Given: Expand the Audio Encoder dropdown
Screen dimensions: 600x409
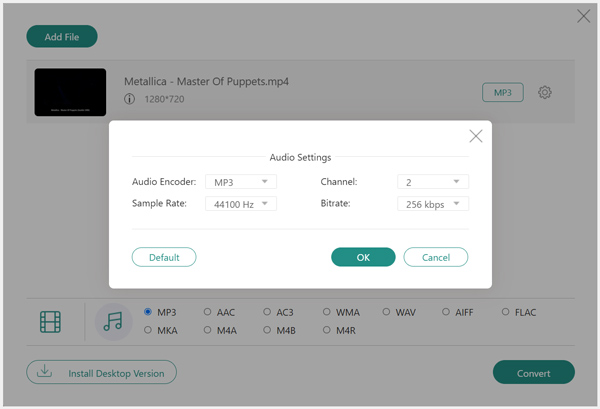Looking at the screenshot, I should coord(240,182).
